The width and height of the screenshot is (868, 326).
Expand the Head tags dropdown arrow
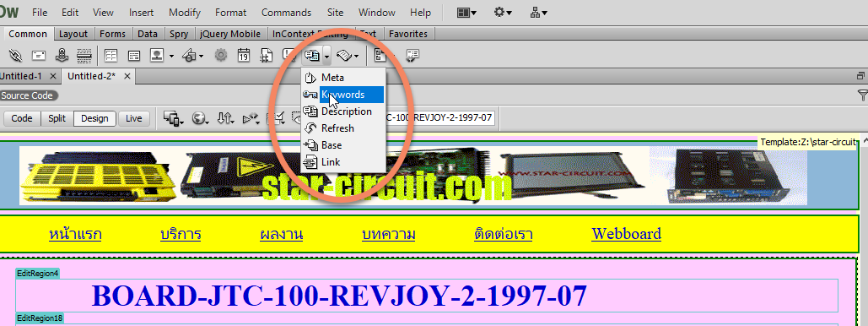327,56
